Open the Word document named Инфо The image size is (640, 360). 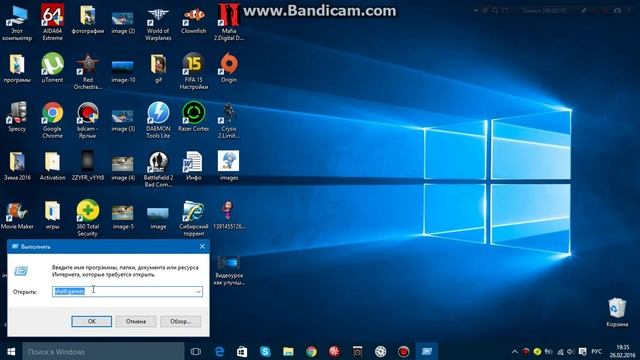(193, 166)
